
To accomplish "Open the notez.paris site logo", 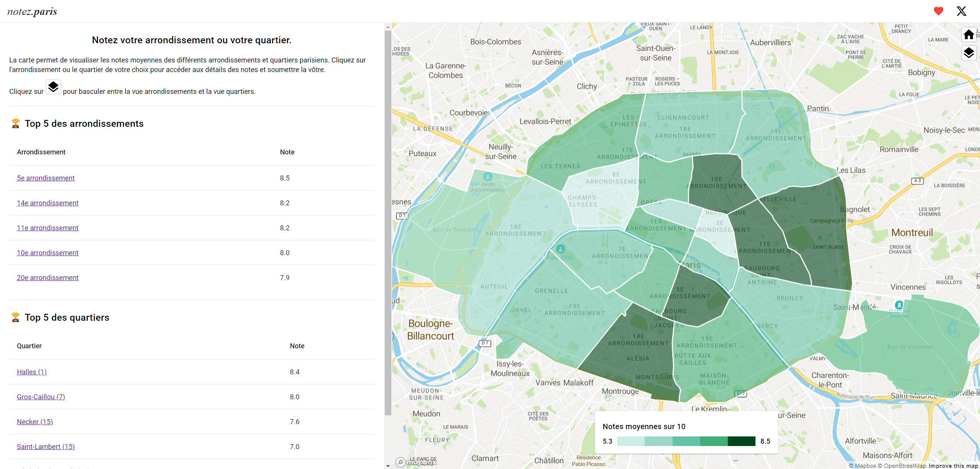I will point(32,11).
